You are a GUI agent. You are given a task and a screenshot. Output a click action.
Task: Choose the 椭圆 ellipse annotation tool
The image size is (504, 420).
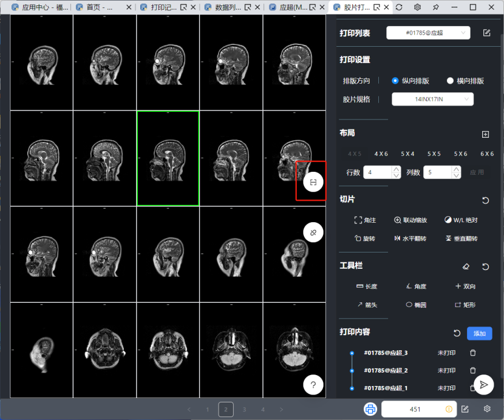pyautogui.click(x=416, y=305)
